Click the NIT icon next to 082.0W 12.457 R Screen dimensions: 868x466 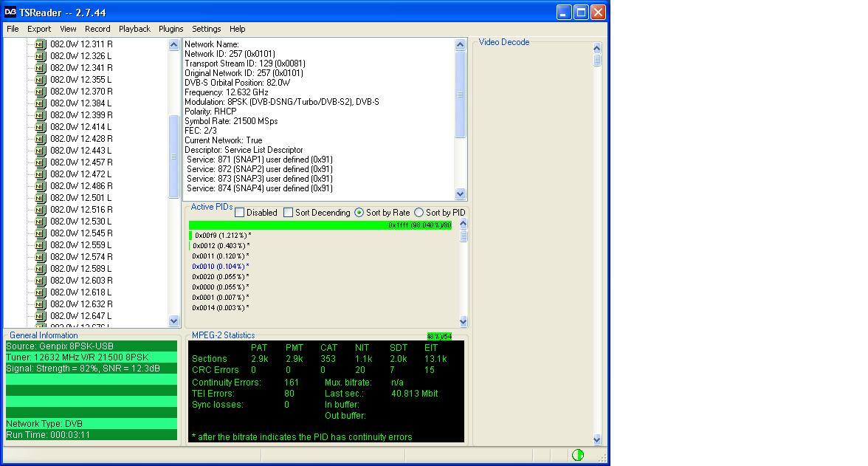tap(41, 162)
